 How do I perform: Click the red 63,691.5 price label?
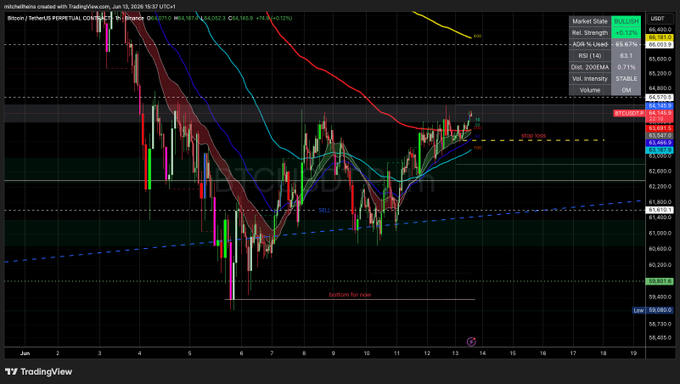pos(660,128)
